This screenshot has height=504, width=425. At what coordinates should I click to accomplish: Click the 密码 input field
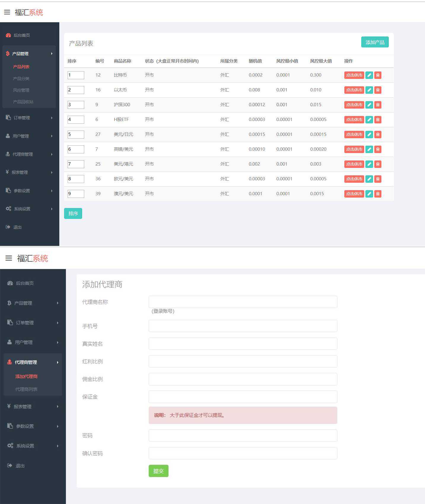click(x=243, y=435)
